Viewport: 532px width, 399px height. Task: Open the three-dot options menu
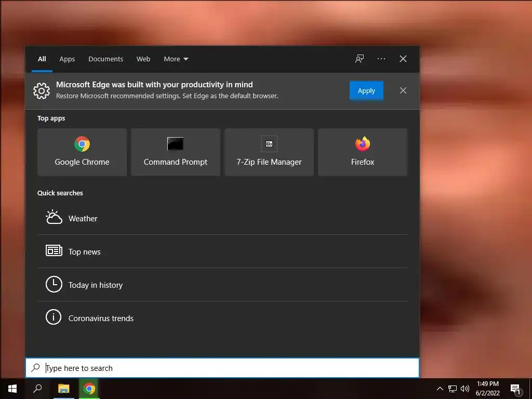tap(381, 59)
